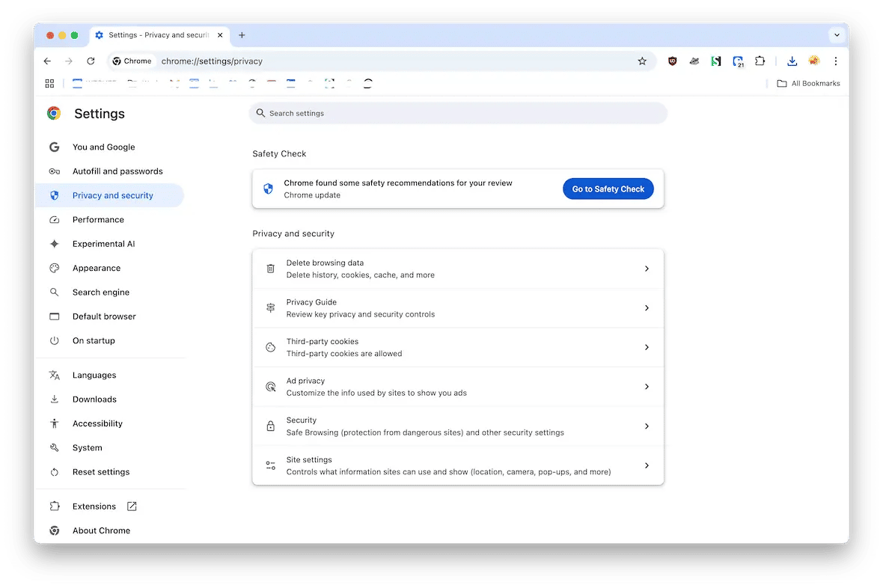Select Appearance in the settings sidebar
The height and width of the screenshot is (588, 883).
(97, 268)
